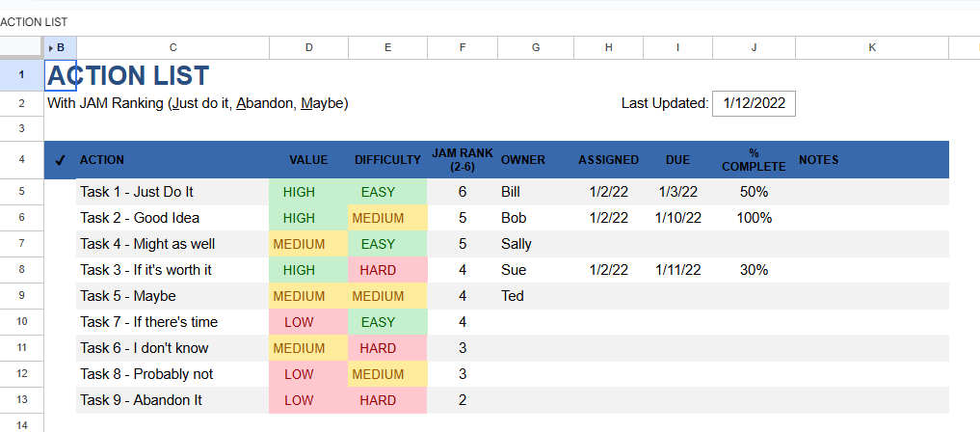Click the JAM rank '6' cell
Screen dimensions: 980x432
pos(463,192)
